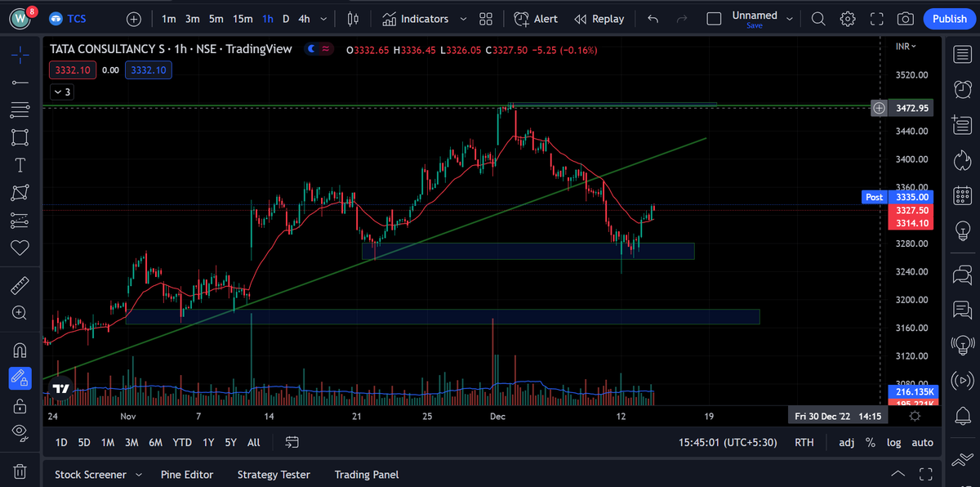Open the ideas stream broadcast panel
Viewport: 980px width, 487px height.
pos(962,345)
